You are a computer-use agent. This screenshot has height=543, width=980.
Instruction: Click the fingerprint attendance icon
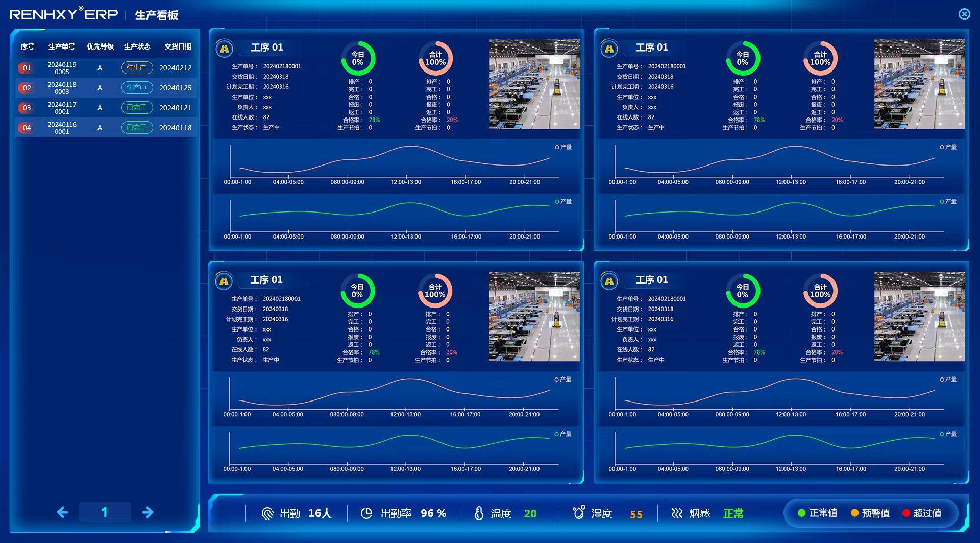(267, 513)
